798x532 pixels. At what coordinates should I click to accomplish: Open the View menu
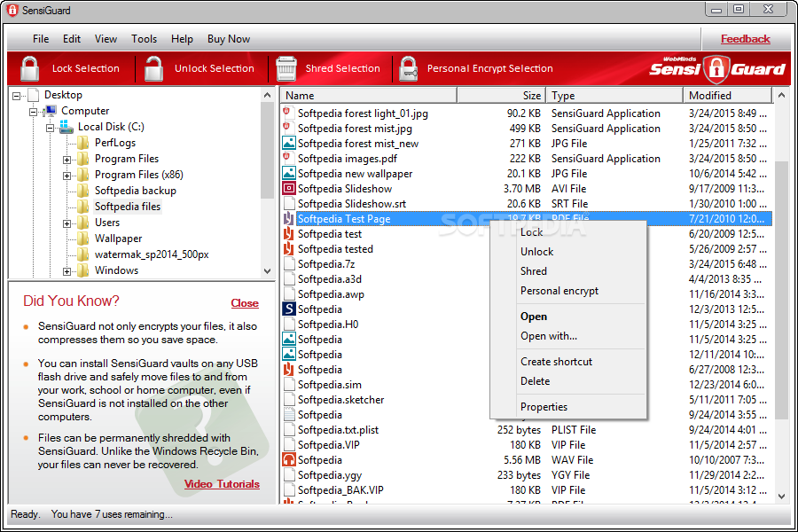pos(106,39)
